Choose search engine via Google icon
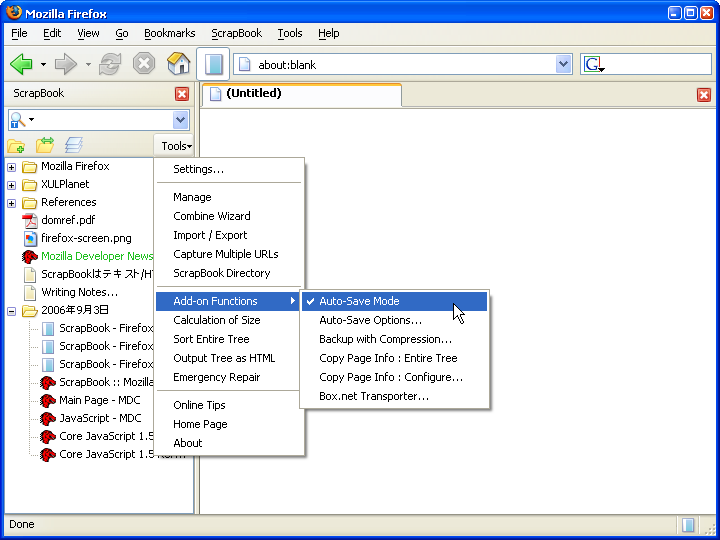Viewport: 720px width, 540px height. [593, 64]
